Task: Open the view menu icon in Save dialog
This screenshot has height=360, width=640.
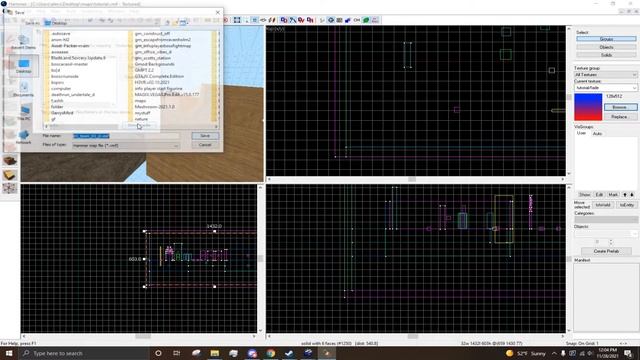Action: 184,23
